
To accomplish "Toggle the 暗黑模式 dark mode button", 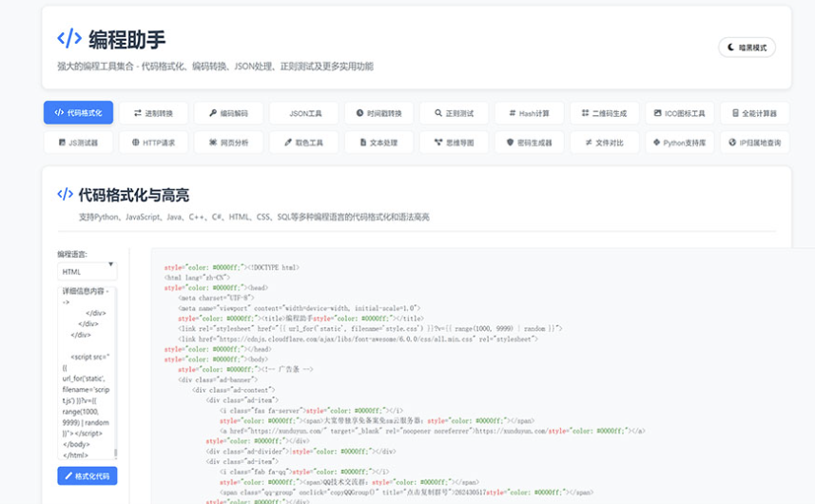I will coord(747,48).
